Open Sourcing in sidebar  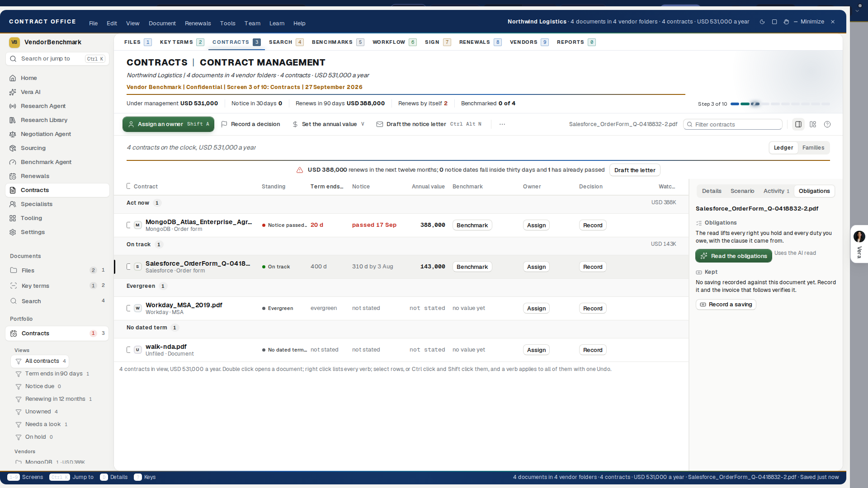[57, 148]
